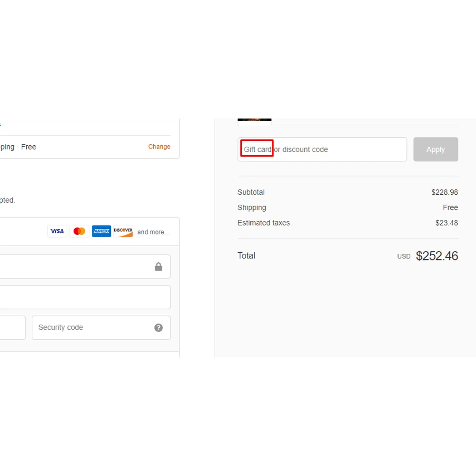Click the Shipping Free label
The image size is (476, 476).
[450, 208]
